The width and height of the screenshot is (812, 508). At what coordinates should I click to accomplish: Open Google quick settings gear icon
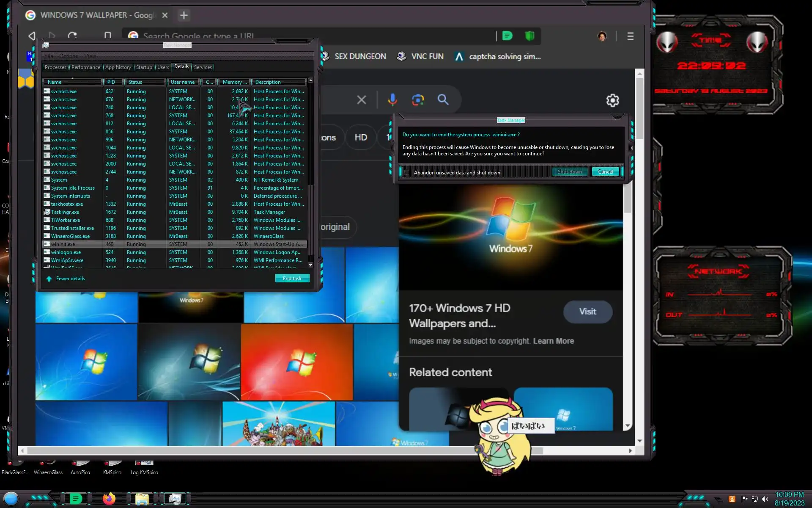coord(612,100)
